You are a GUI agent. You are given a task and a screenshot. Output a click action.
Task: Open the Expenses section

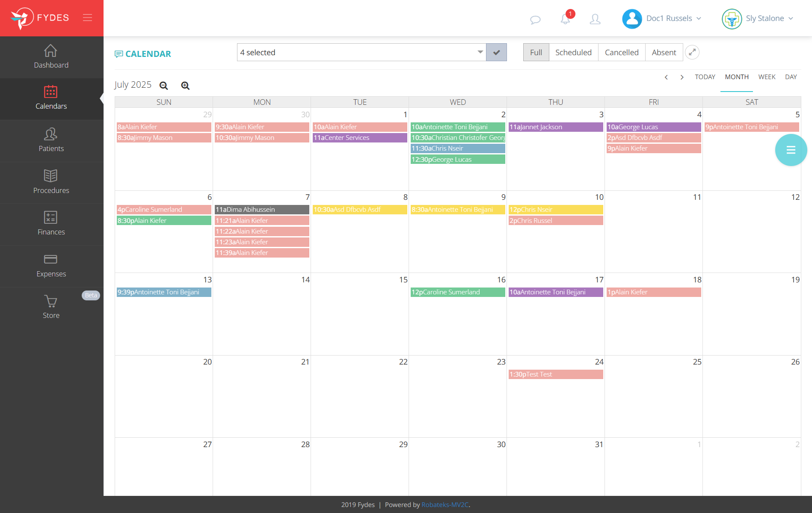[51, 266]
